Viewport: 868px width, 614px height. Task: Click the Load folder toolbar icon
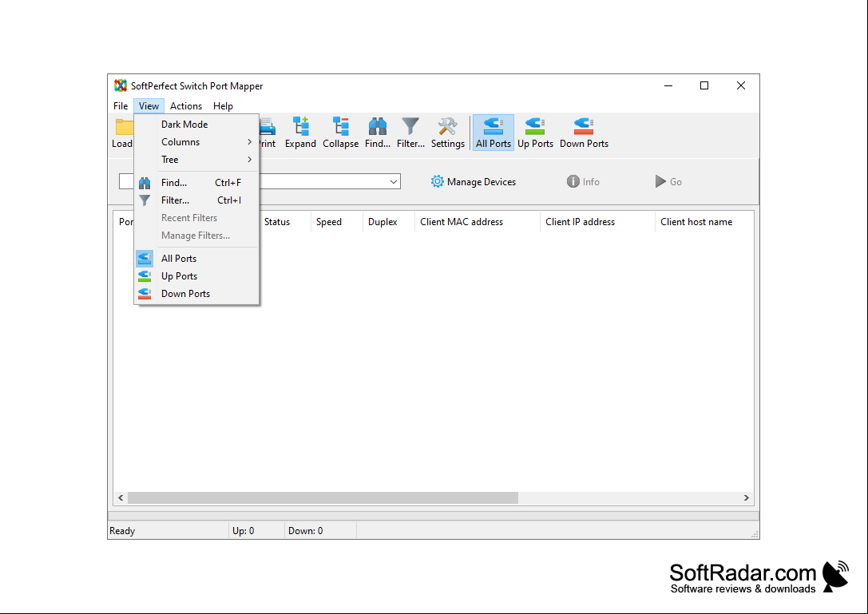pos(124,127)
